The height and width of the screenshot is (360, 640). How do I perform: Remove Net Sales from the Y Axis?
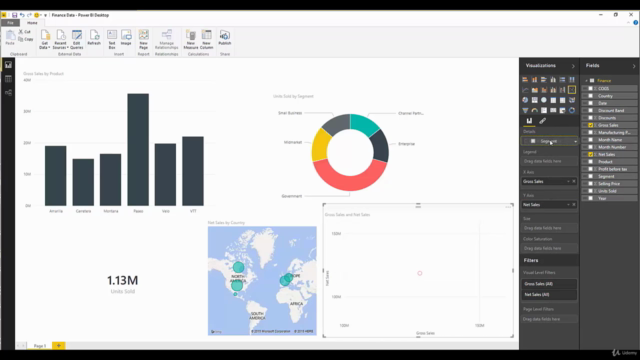tap(574, 204)
